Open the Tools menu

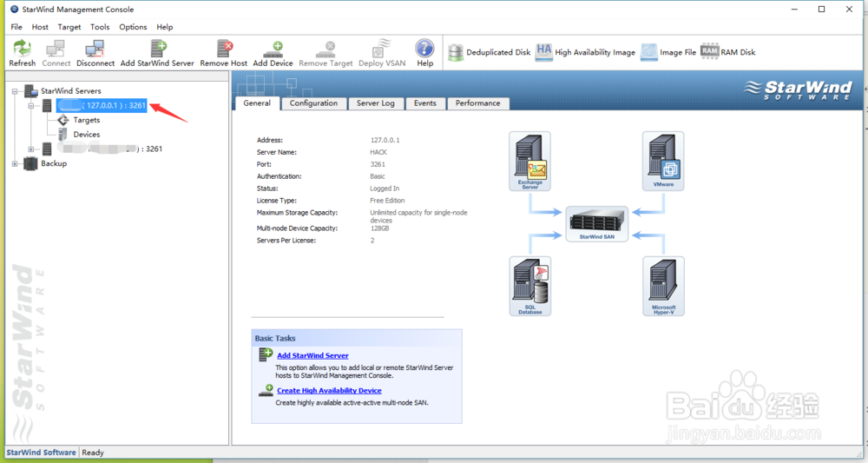point(100,27)
